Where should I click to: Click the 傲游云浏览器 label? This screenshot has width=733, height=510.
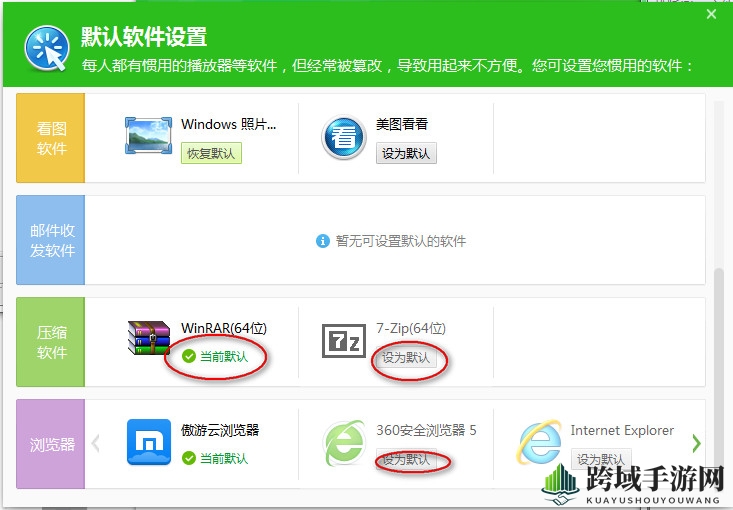point(220,430)
